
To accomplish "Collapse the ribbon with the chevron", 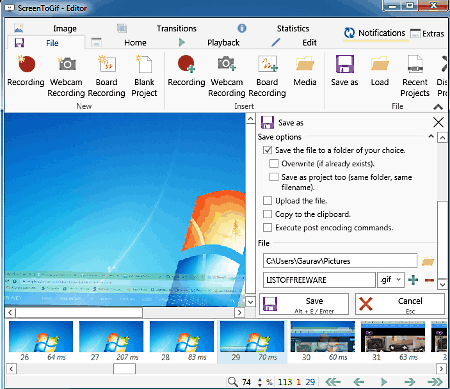I will pos(438,107).
